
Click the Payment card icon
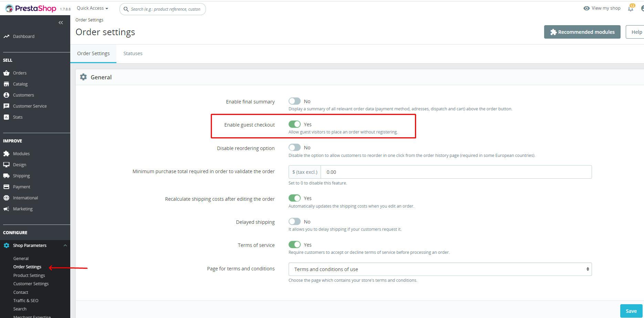point(6,187)
